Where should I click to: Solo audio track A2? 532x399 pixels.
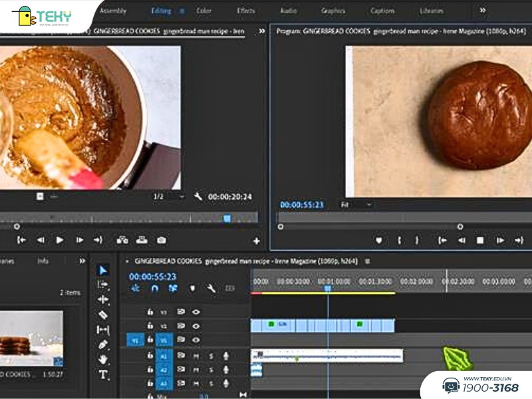[211, 370]
